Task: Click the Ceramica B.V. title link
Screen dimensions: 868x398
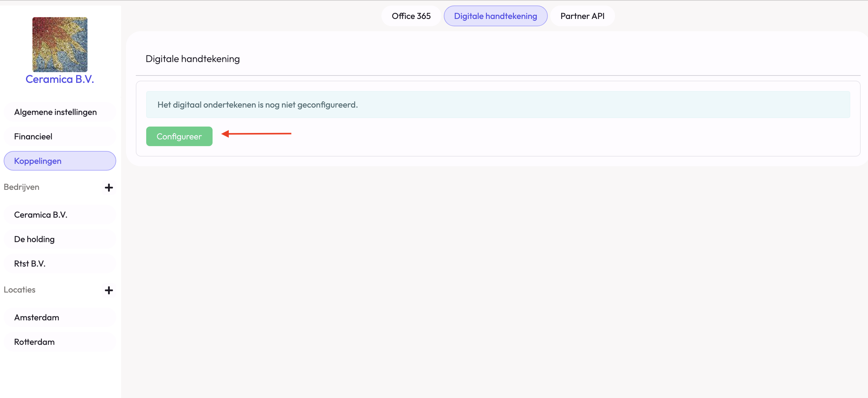Action: (x=60, y=79)
